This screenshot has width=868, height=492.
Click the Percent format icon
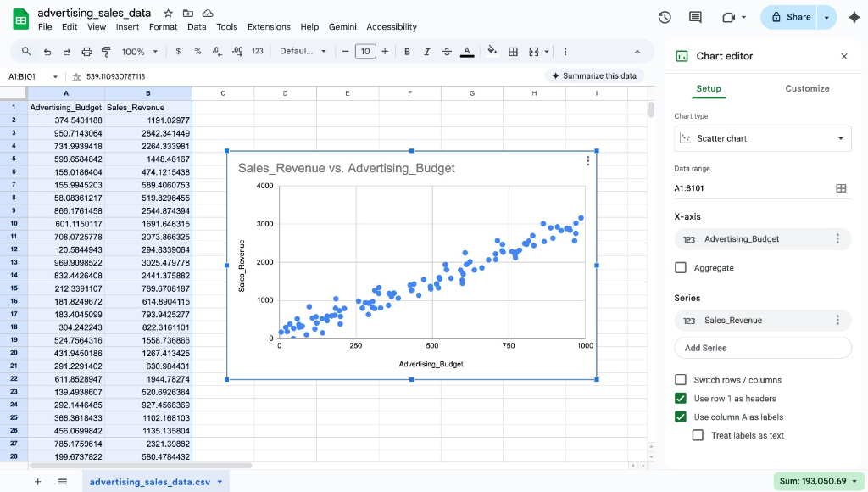coord(196,51)
